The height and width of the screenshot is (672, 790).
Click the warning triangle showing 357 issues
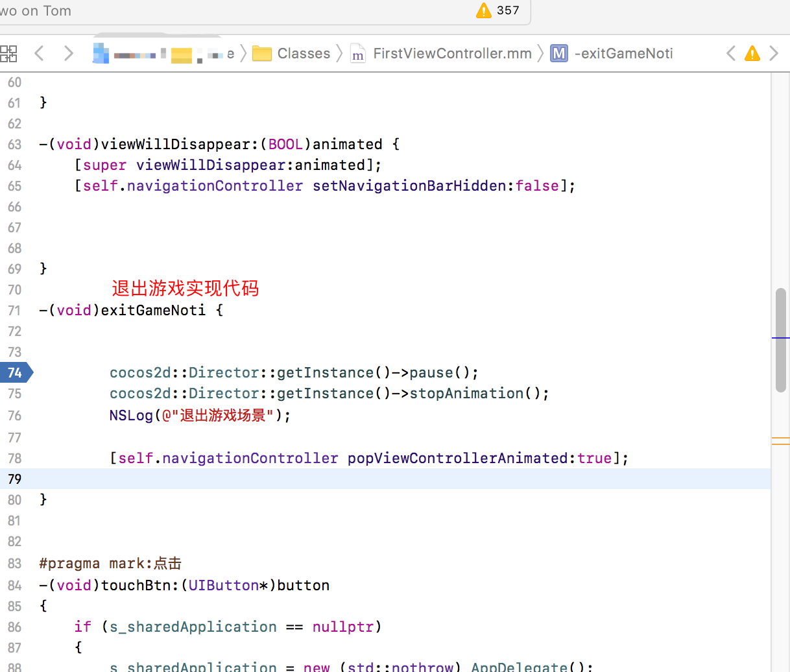point(484,10)
